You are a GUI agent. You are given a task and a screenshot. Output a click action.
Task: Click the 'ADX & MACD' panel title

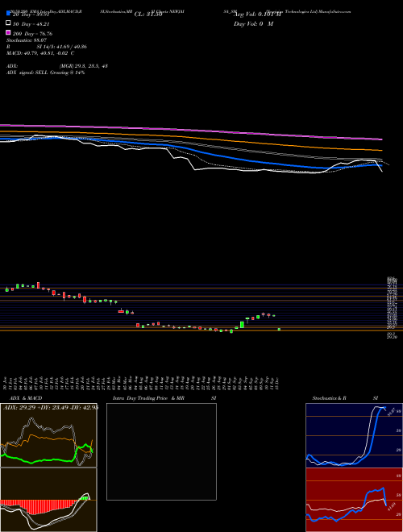[x=26, y=398]
